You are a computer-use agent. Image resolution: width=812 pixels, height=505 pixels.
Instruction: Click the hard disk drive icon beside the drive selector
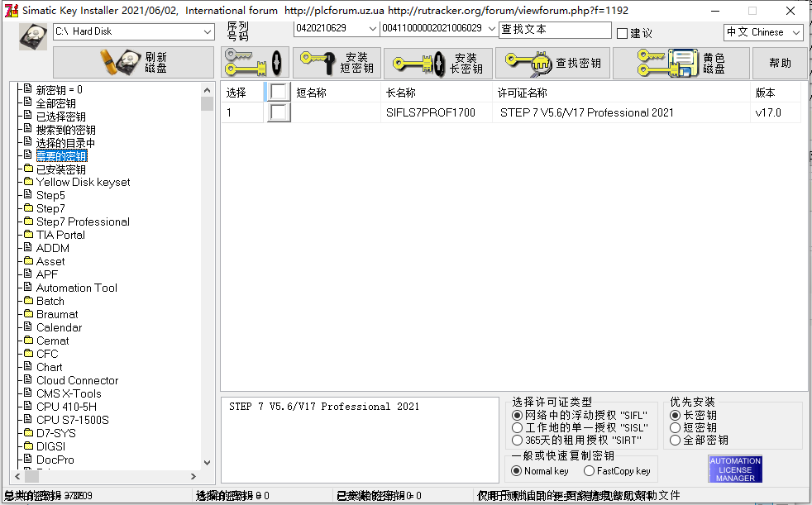point(33,36)
